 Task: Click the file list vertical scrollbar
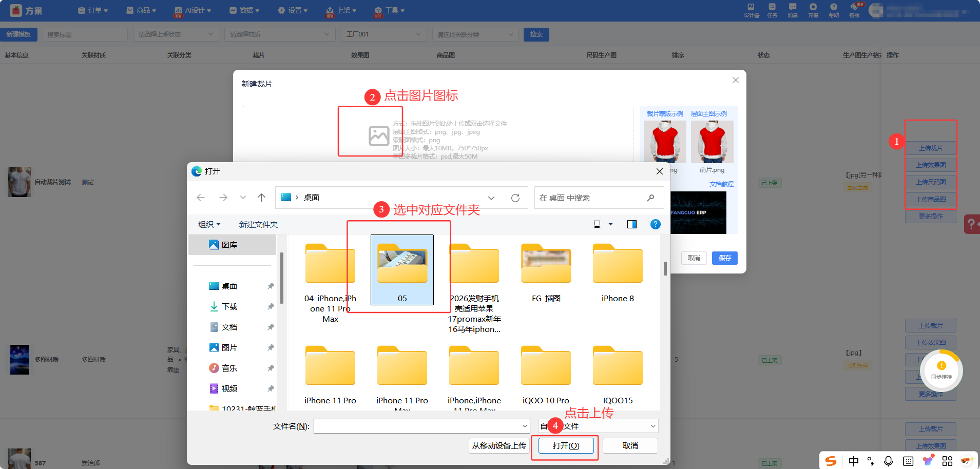pos(665,268)
